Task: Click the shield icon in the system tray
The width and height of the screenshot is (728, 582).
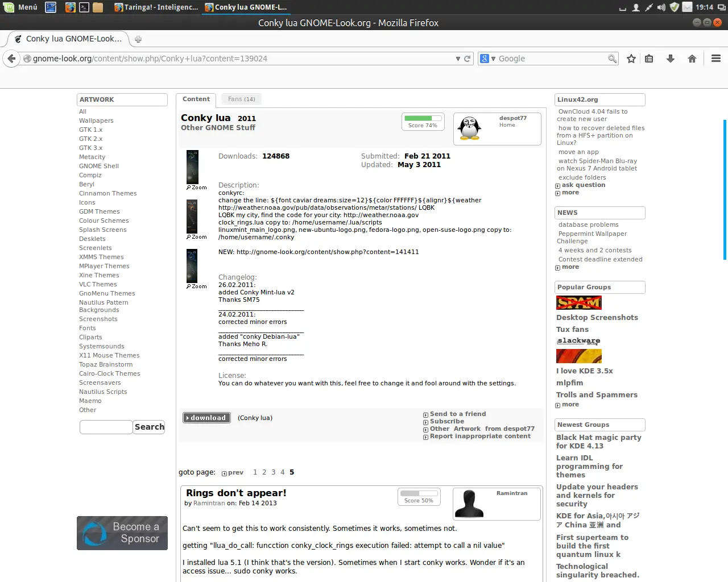Action: (673, 7)
